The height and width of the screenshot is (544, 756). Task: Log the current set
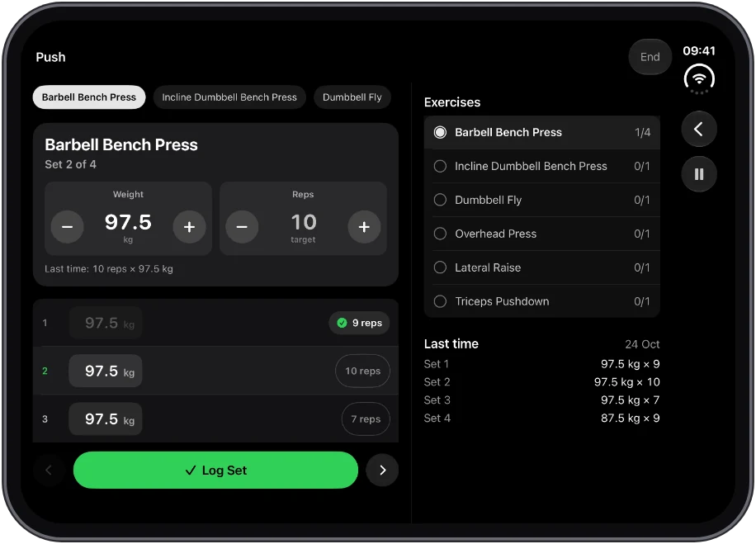(215, 471)
